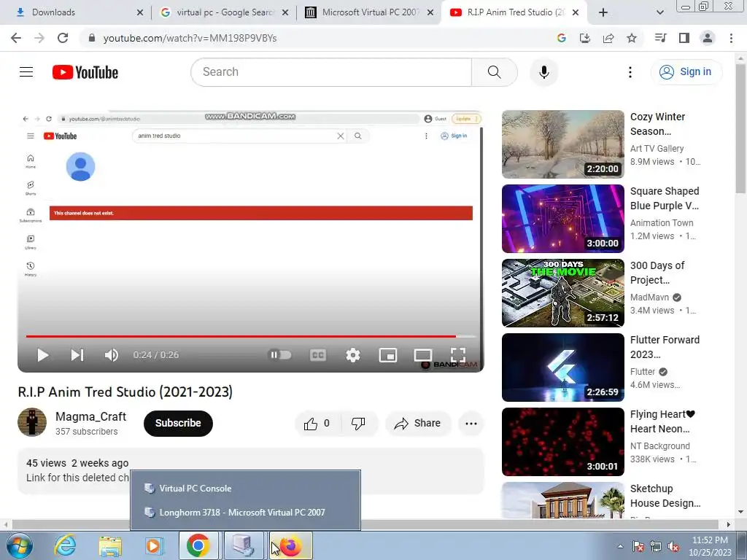The height and width of the screenshot is (560, 747).
Task: Open 300 Days of Project video title
Action: click(657, 273)
